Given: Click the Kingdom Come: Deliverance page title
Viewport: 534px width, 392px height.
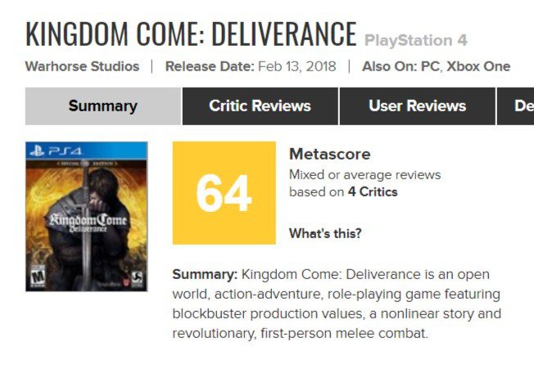Looking at the screenshot, I should pyautogui.click(x=191, y=34).
